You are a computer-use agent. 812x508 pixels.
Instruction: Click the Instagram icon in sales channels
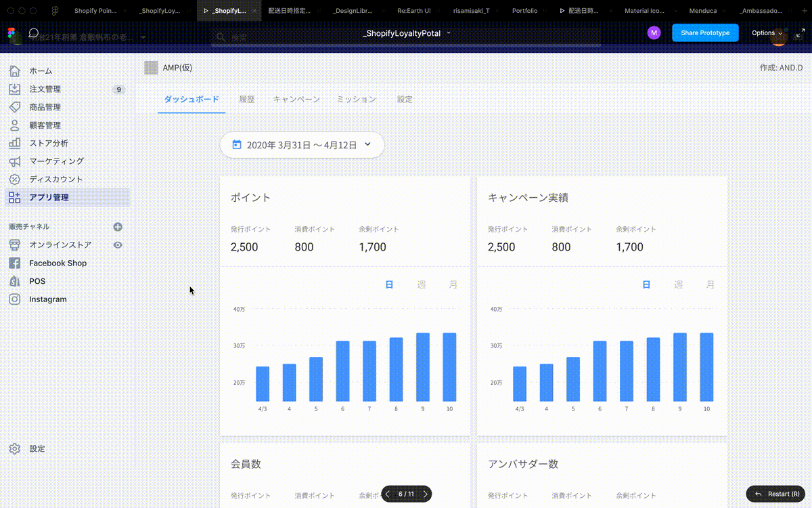pyautogui.click(x=15, y=299)
